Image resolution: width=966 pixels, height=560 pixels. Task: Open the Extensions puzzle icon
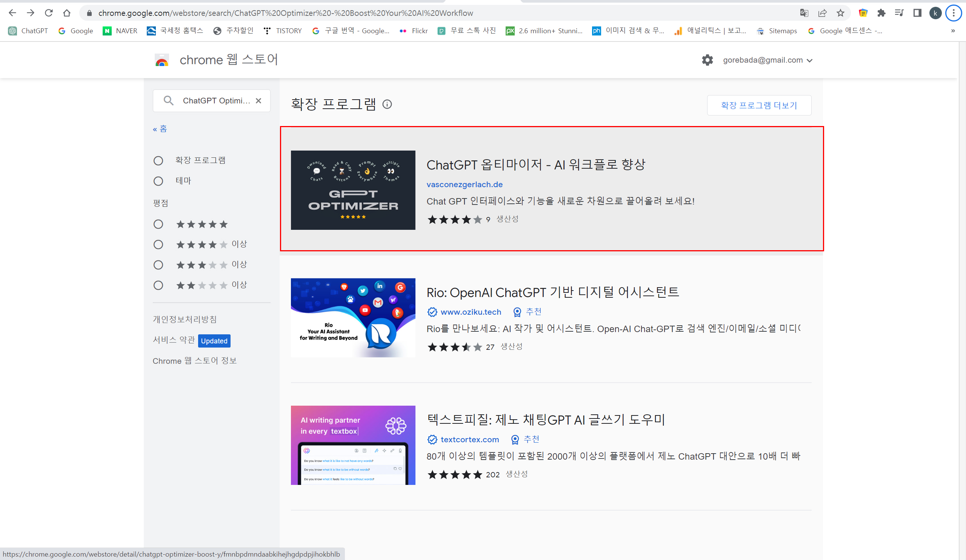pos(881,13)
